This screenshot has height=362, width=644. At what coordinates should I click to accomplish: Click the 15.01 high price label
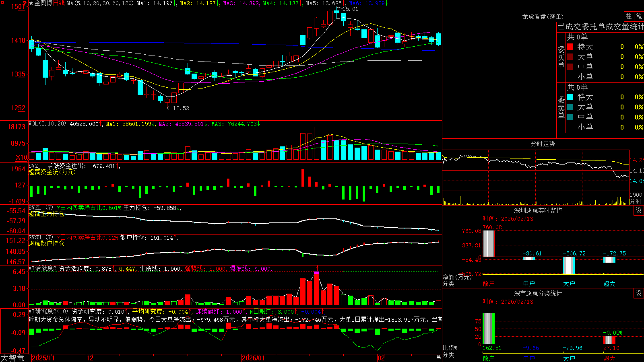pyautogui.click(x=350, y=9)
